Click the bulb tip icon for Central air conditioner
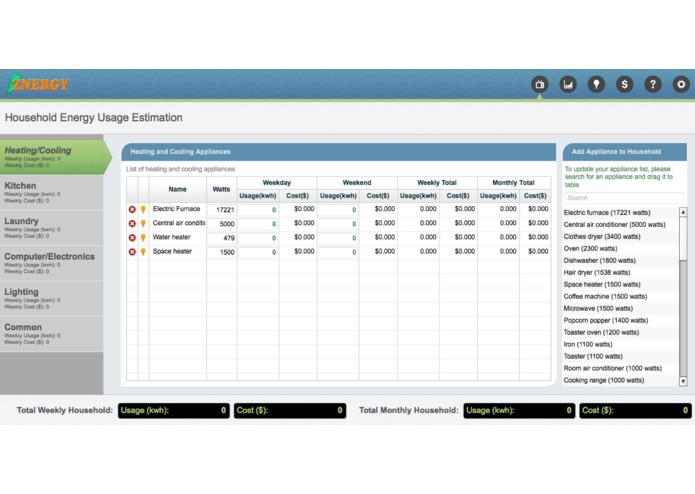 pyautogui.click(x=143, y=224)
